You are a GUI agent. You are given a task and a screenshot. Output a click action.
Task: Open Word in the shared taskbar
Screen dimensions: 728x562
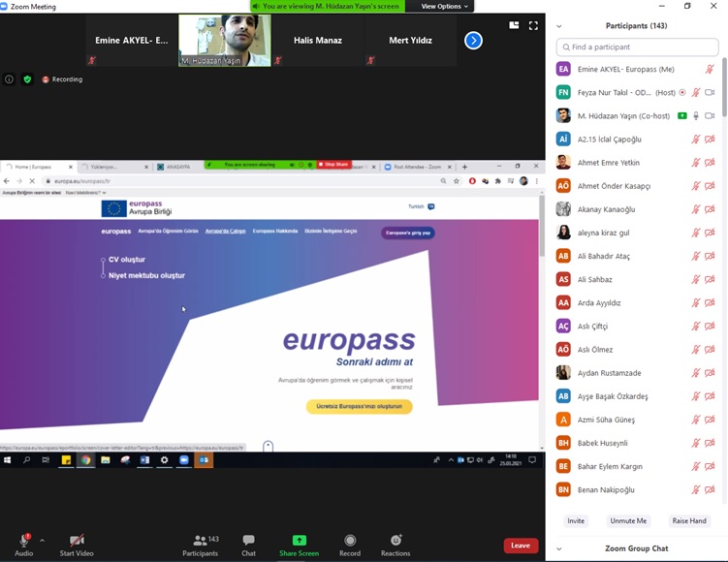click(144, 460)
